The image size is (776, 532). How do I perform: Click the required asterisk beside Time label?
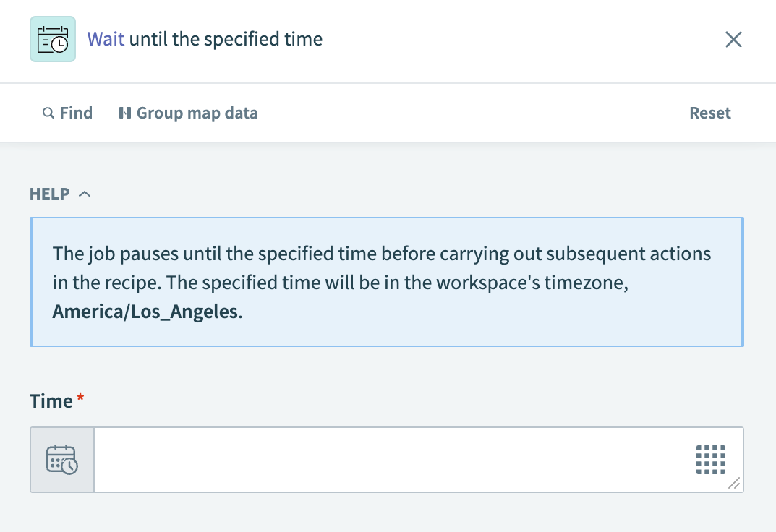tap(80, 396)
